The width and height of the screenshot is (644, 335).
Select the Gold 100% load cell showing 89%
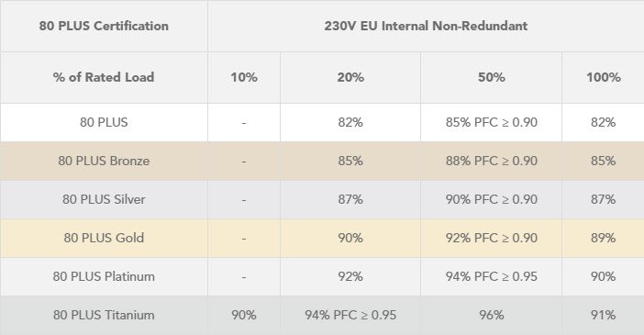pyautogui.click(x=603, y=238)
